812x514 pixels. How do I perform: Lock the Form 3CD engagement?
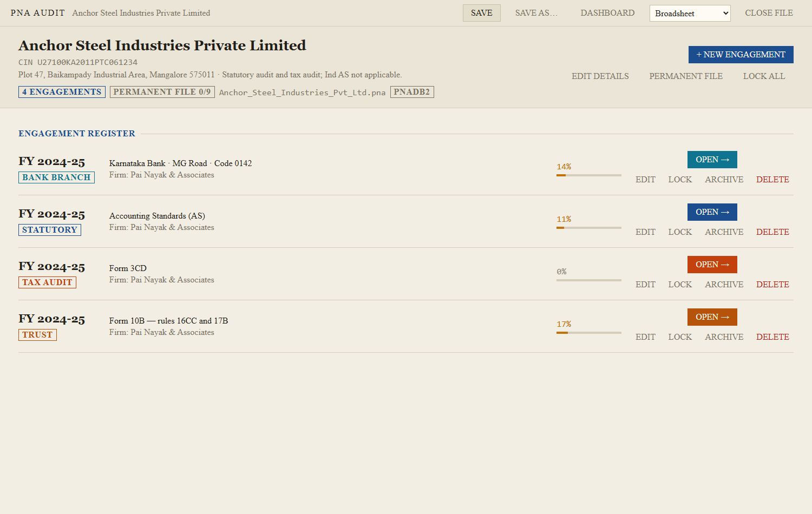click(680, 285)
